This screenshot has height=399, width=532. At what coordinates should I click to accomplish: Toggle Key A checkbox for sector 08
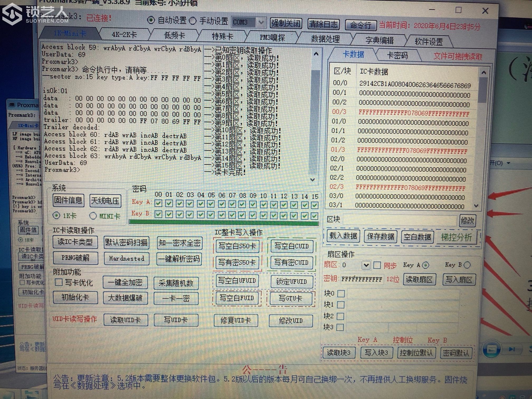[x=242, y=204]
